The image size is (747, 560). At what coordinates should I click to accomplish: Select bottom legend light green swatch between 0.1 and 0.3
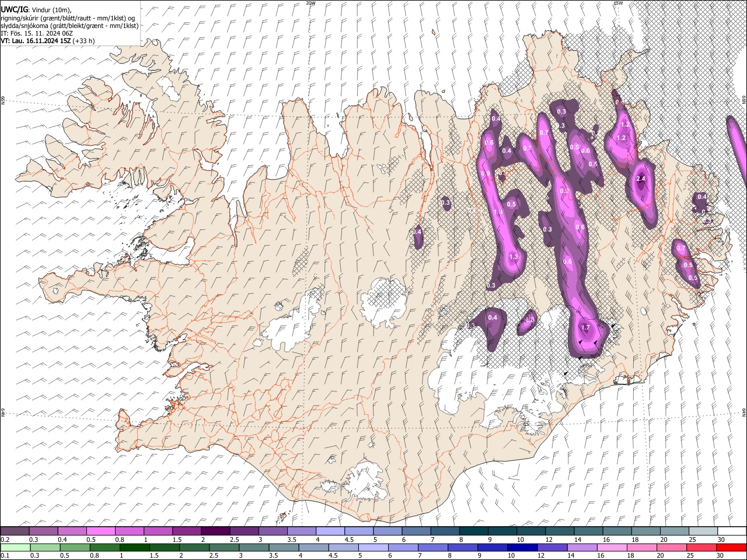15,547
